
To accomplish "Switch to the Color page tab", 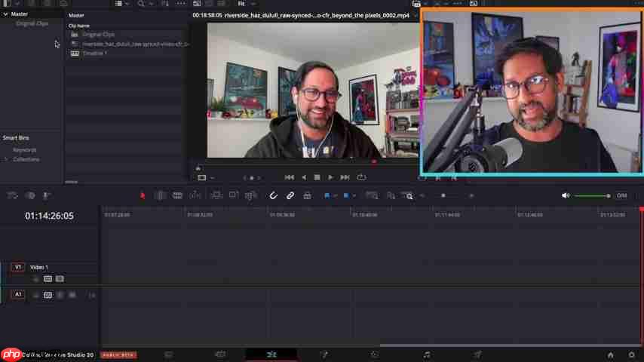I will pyautogui.click(x=375, y=354).
